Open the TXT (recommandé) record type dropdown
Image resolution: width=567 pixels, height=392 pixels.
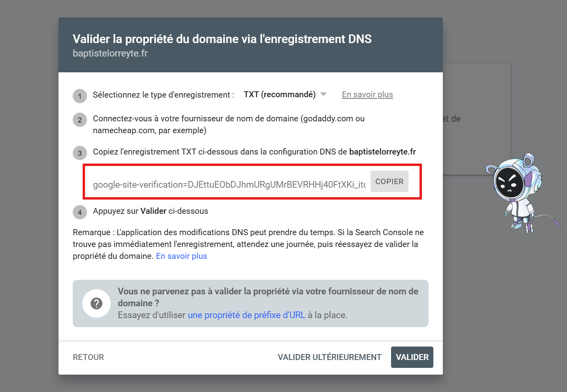coord(280,94)
